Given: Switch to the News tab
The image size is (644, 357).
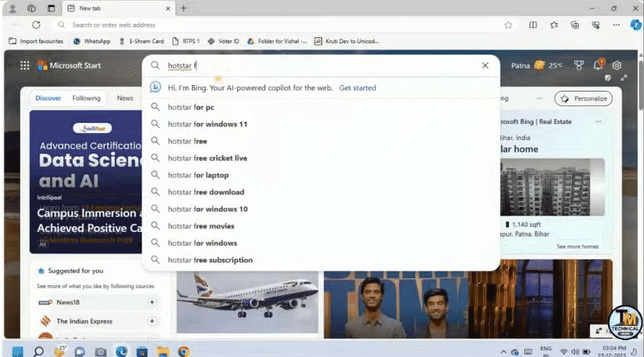Looking at the screenshot, I should pos(125,98).
